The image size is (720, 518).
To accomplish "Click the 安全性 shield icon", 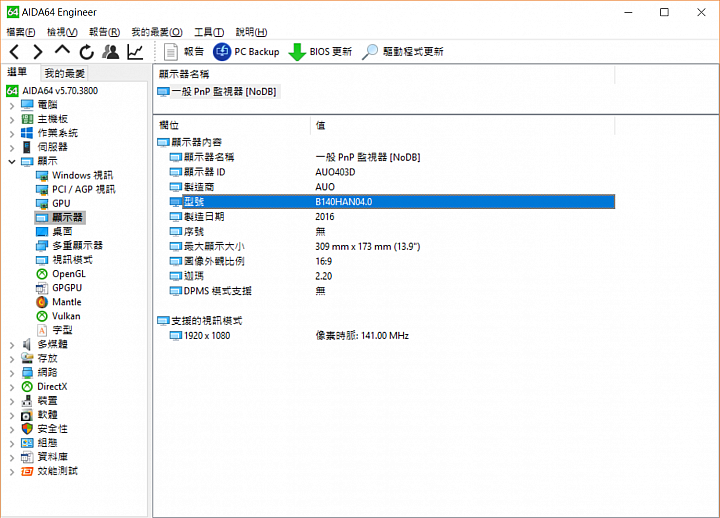I will click(27, 429).
